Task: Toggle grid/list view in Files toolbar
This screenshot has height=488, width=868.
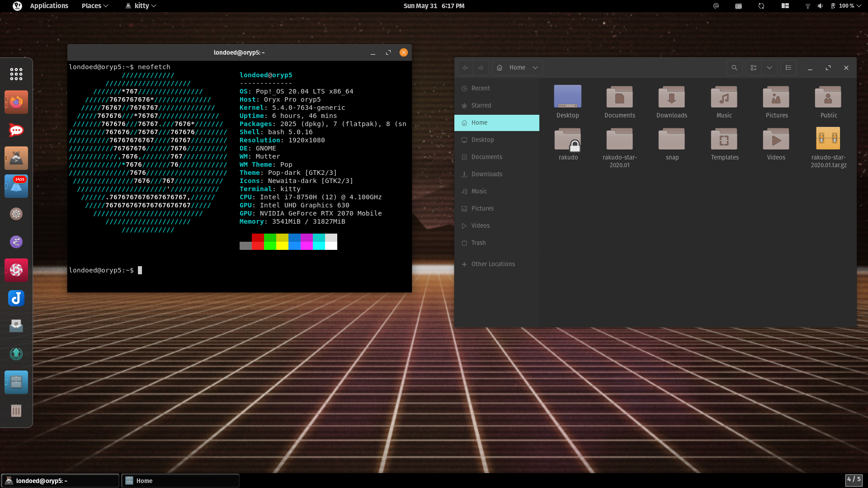Action: (754, 68)
